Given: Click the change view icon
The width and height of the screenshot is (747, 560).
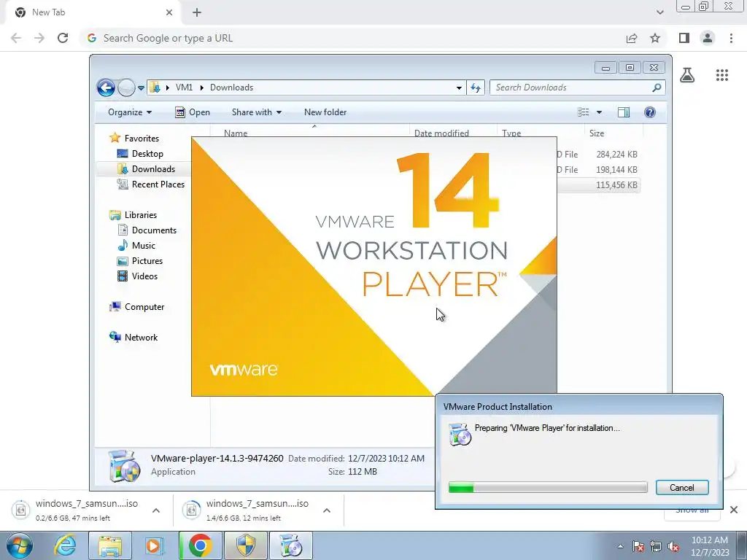Looking at the screenshot, I should point(584,112).
